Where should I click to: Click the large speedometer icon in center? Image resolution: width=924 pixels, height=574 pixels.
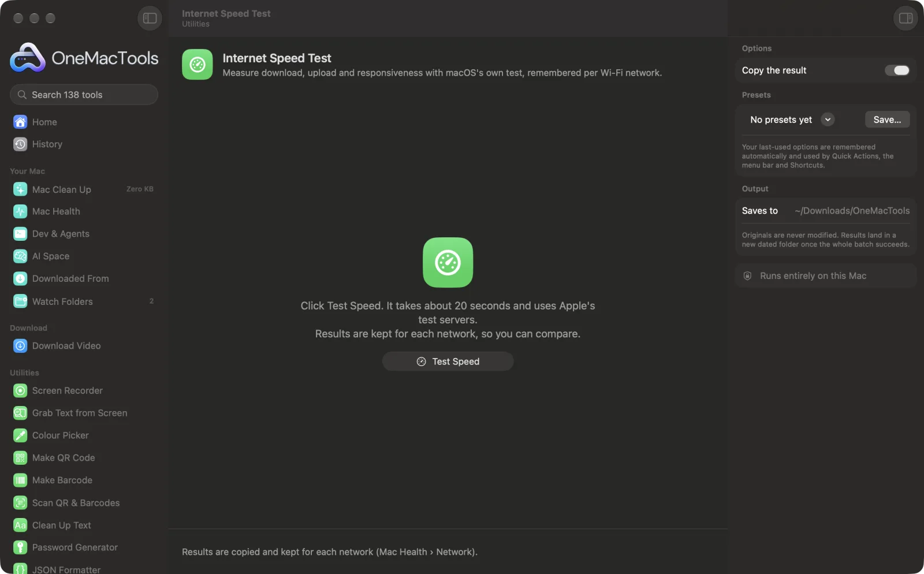click(x=448, y=262)
